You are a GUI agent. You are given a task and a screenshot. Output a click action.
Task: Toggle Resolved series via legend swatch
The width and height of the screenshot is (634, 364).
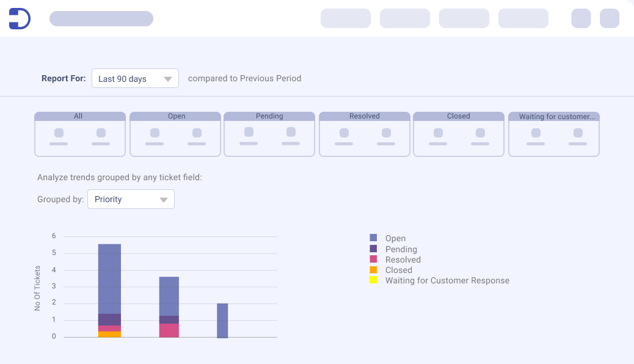[373, 260]
